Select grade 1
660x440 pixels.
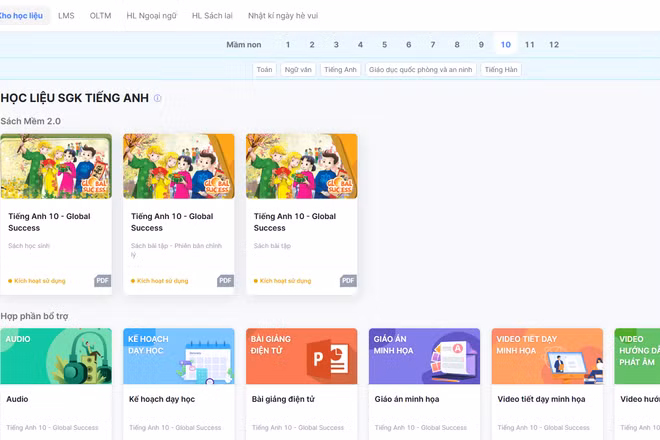[288, 45]
